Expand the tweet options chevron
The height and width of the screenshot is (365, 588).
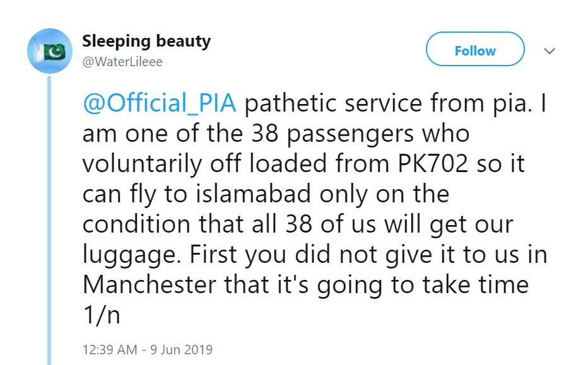[550, 50]
